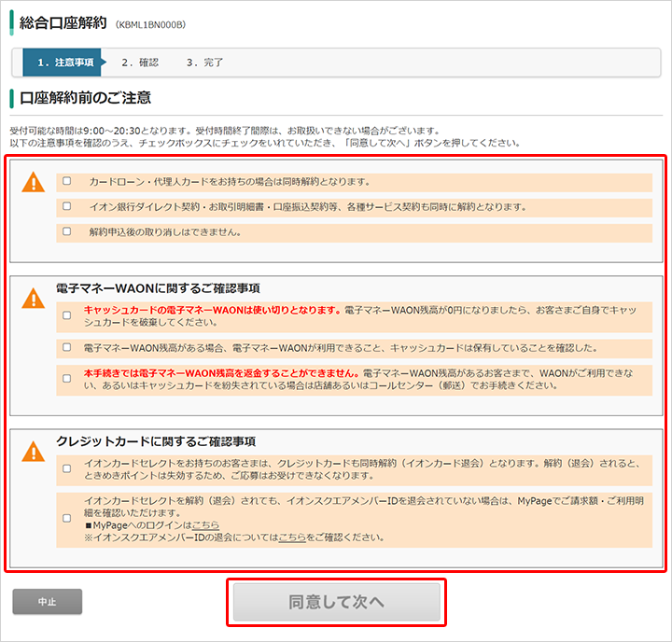The width and height of the screenshot is (672, 642).
Task: Open the こちら link about イオンスクエアメンバーID退会
Action: 292,537
